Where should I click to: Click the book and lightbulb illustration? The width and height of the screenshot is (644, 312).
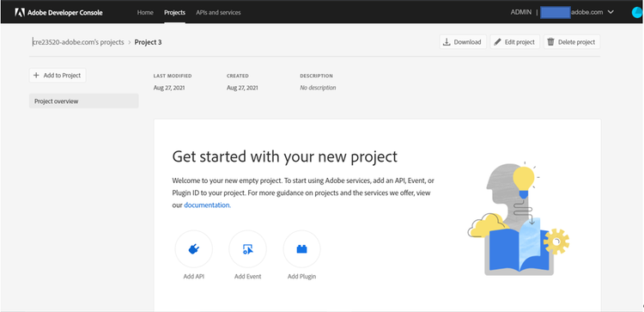(x=519, y=219)
